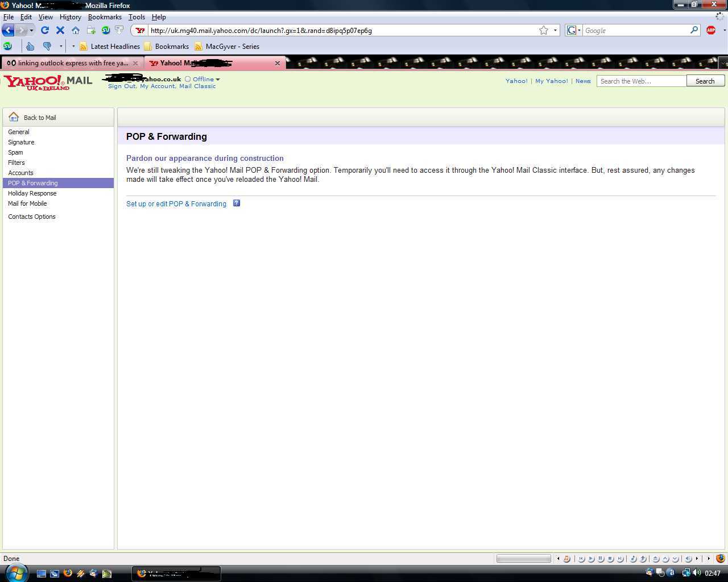This screenshot has height=582, width=728.
Task: Select Filters in options sidebar
Action: point(16,163)
